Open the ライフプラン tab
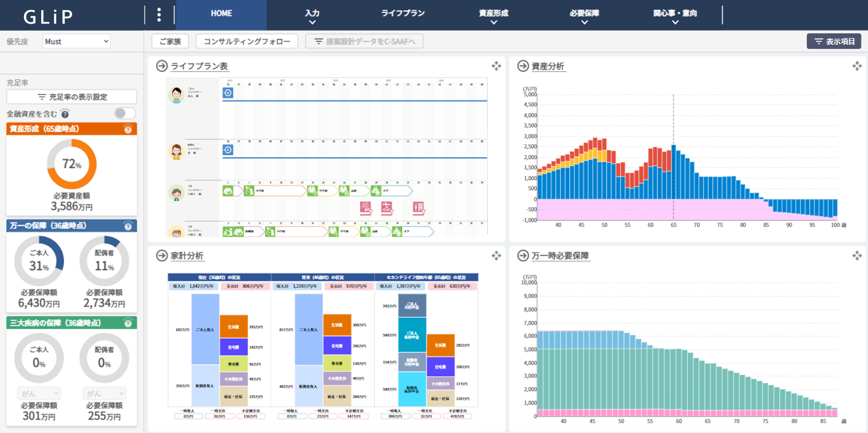The width and height of the screenshot is (868, 433). click(x=403, y=13)
